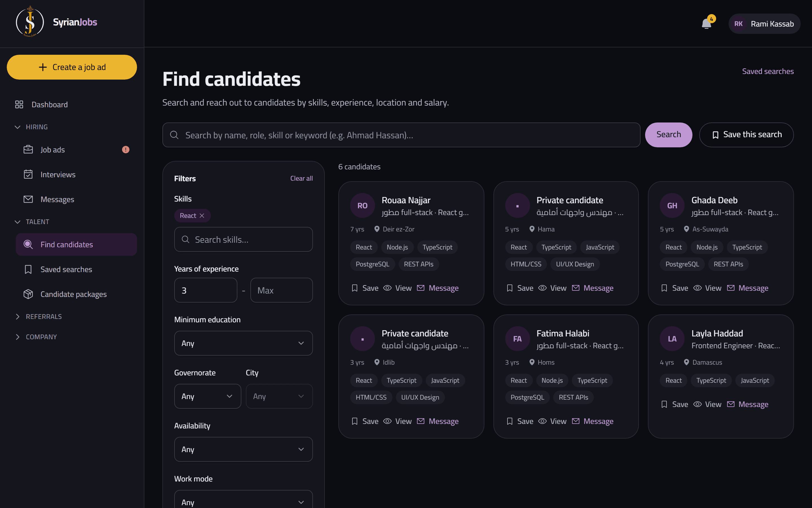Click Ghada Deeb's GH avatar
Image resolution: width=812 pixels, height=508 pixels.
coord(672,205)
